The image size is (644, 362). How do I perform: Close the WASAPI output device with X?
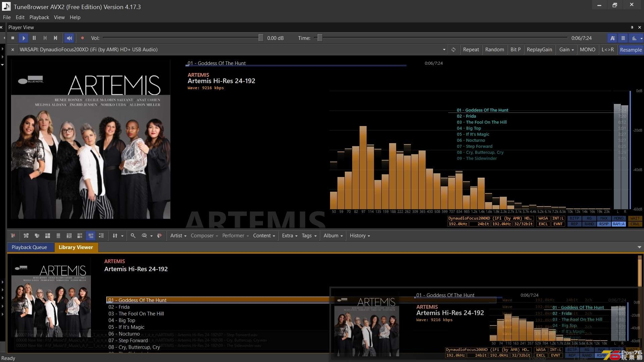point(12,50)
